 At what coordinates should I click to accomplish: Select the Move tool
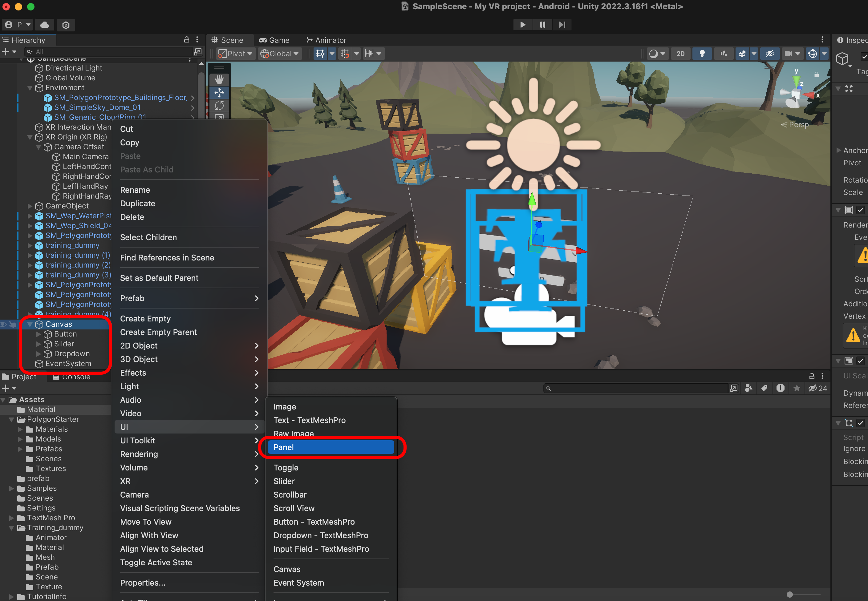coord(219,93)
